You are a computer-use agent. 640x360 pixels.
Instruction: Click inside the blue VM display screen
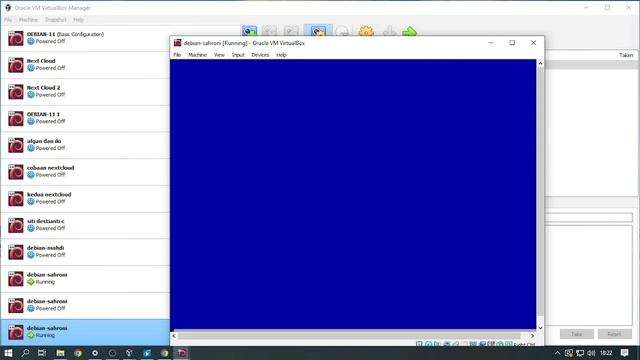point(353,194)
